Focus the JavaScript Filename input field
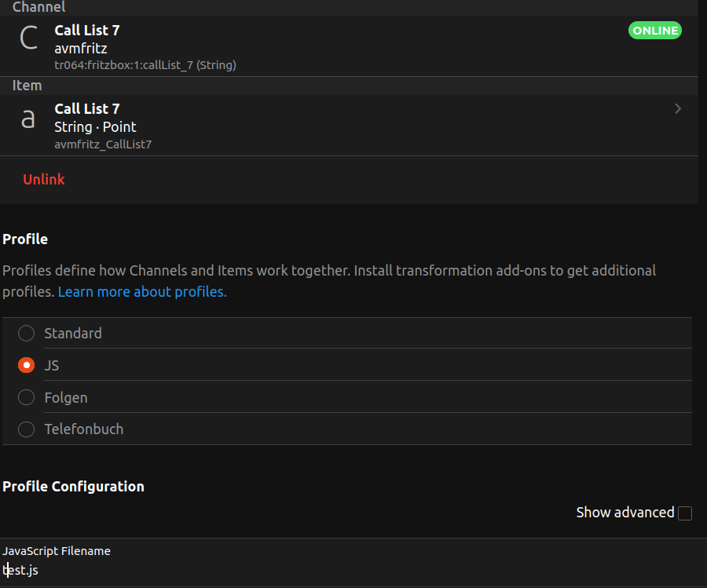 353,571
